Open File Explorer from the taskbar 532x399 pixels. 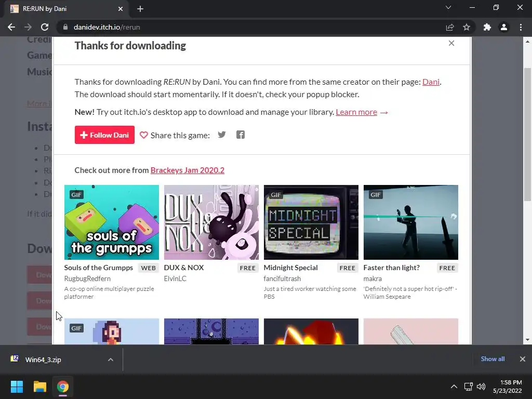pyautogui.click(x=39, y=387)
